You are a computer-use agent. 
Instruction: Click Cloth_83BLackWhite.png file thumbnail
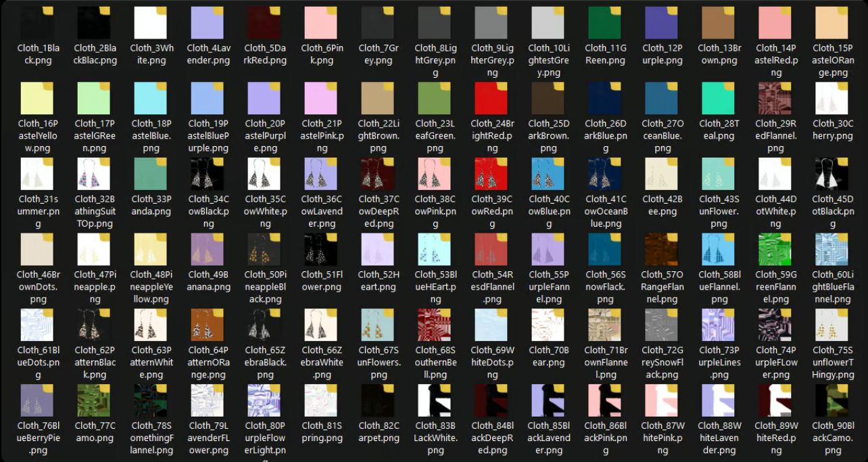[434, 400]
